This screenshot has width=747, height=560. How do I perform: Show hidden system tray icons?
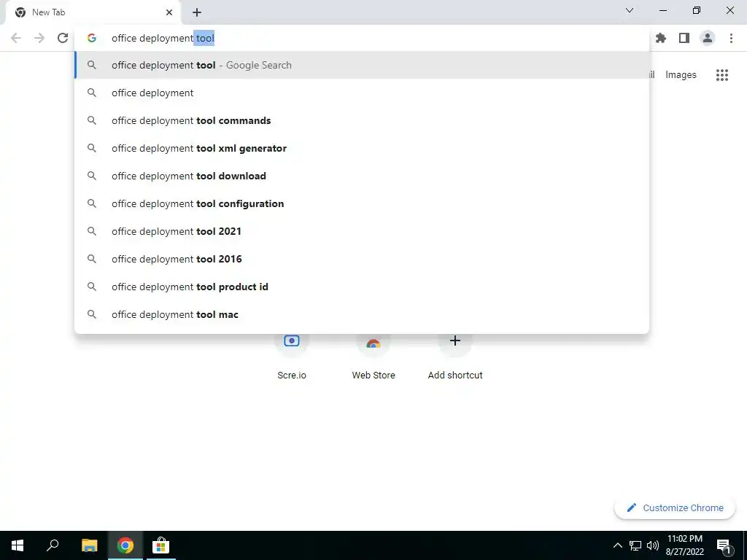(x=617, y=545)
